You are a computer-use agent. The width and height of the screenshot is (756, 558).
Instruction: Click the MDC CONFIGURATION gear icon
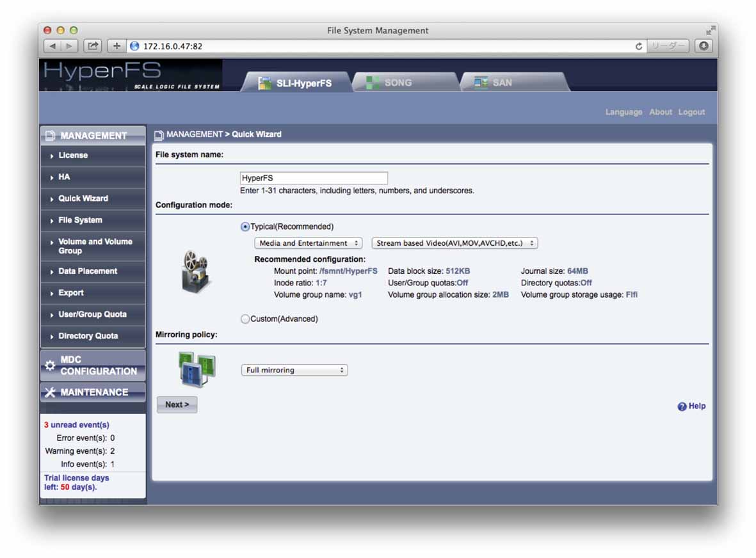click(50, 365)
